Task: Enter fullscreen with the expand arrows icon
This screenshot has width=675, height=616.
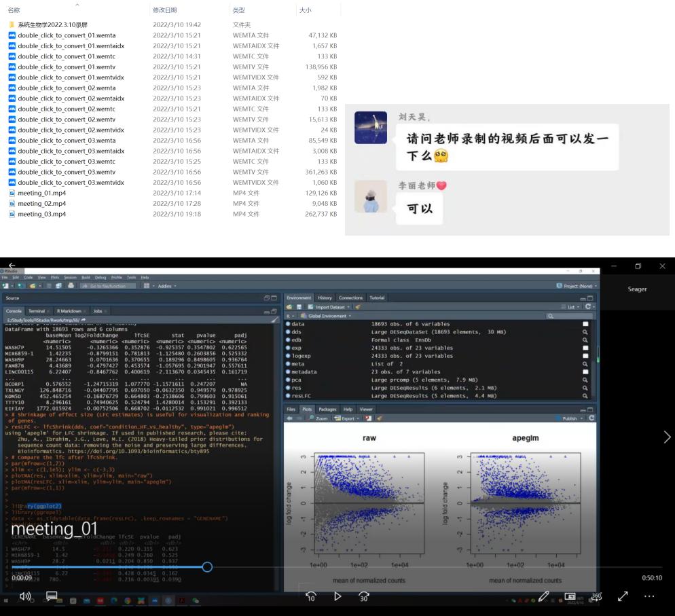Action: point(623,596)
